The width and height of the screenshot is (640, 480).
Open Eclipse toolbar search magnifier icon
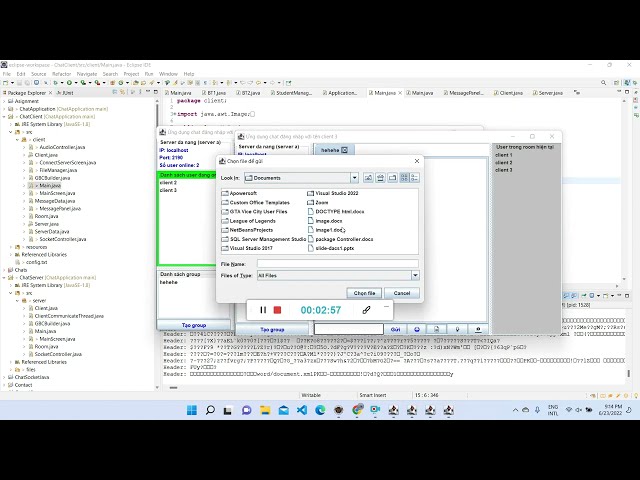pyautogui.click(x=603, y=83)
